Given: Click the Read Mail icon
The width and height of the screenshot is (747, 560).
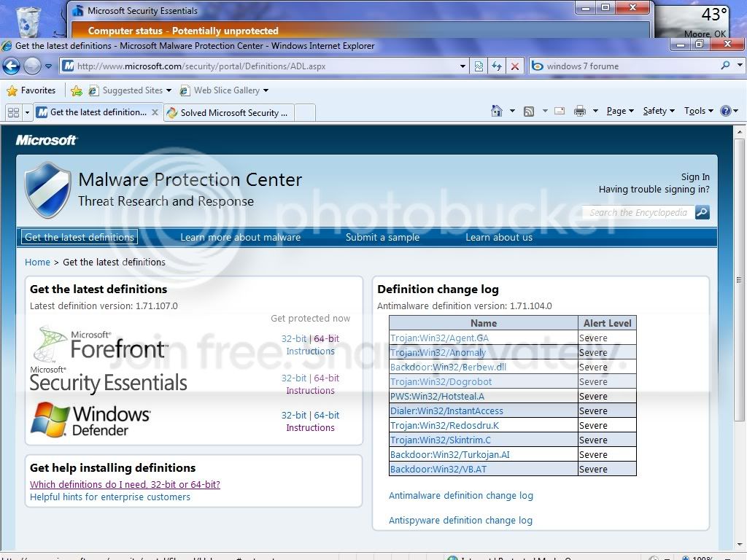Looking at the screenshot, I should [560, 111].
